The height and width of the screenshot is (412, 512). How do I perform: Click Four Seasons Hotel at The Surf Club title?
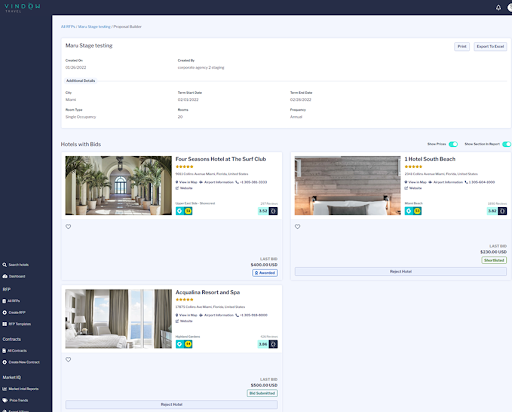pyautogui.click(x=221, y=159)
